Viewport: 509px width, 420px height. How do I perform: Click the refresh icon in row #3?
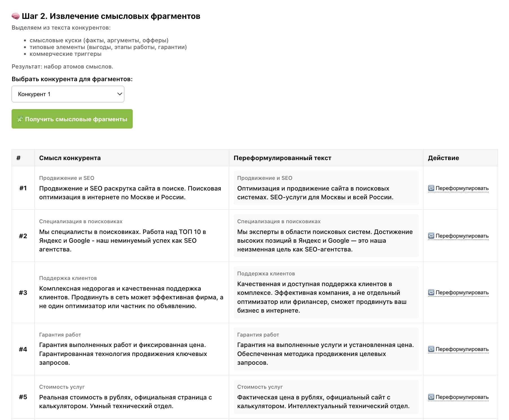[x=431, y=292]
